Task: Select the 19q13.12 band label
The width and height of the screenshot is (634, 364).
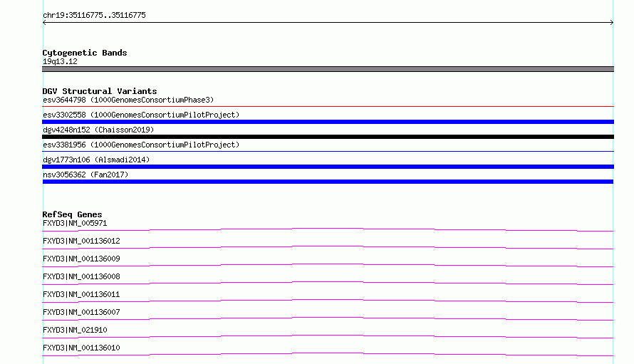Action: point(60,61)
